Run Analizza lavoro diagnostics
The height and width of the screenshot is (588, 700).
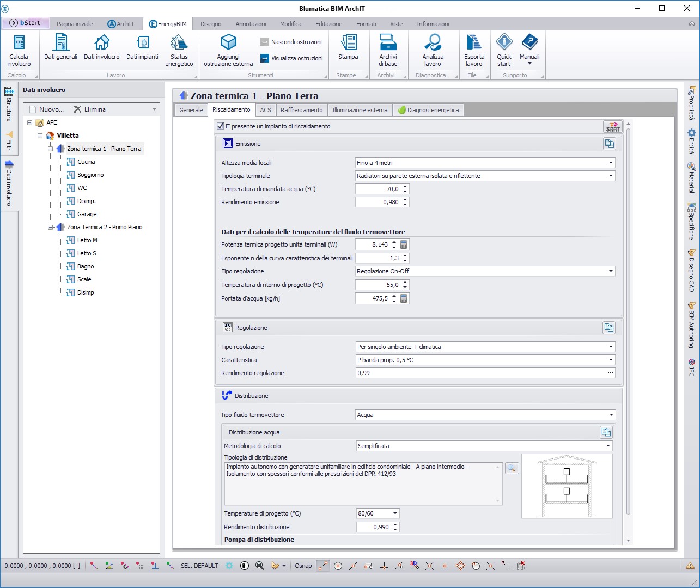(433, 44)
